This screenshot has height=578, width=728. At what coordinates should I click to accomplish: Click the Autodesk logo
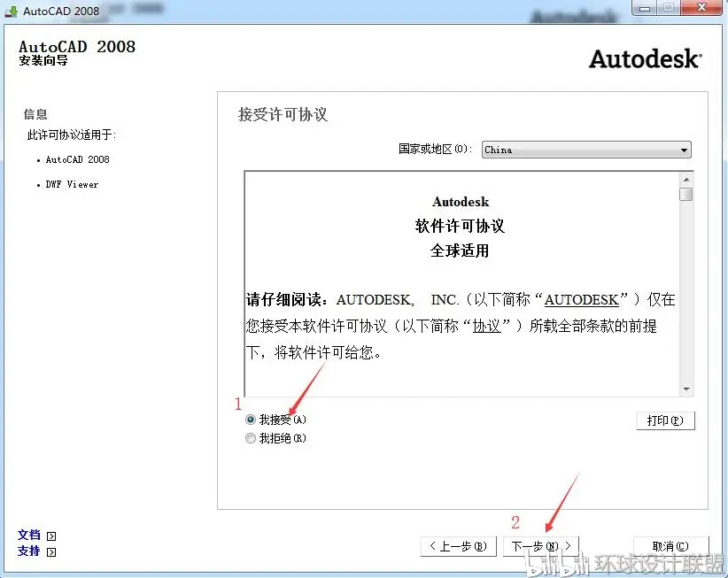(x=646, y=59)
